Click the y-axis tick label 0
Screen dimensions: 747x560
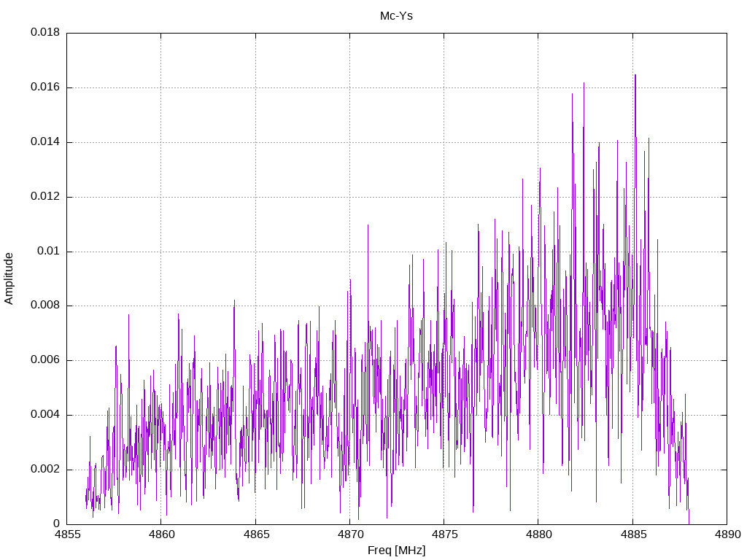pyautogui.click(x=57, y=524)
